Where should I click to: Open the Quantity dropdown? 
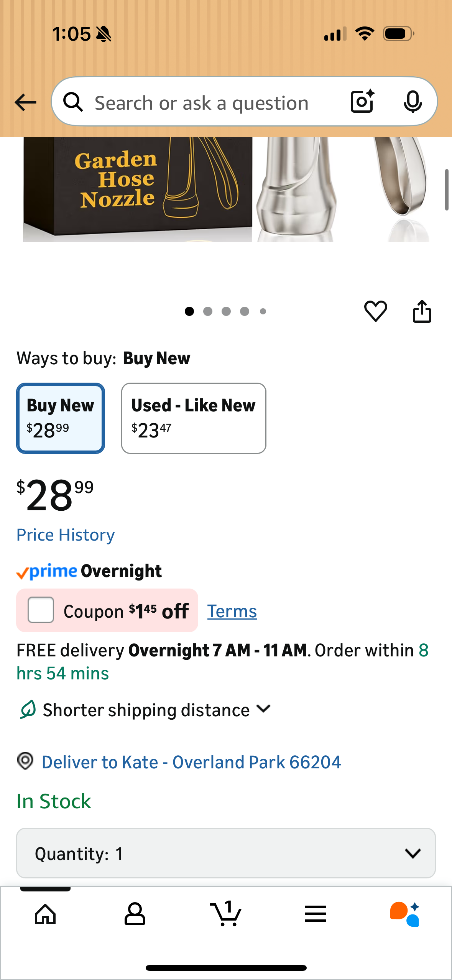226,853
